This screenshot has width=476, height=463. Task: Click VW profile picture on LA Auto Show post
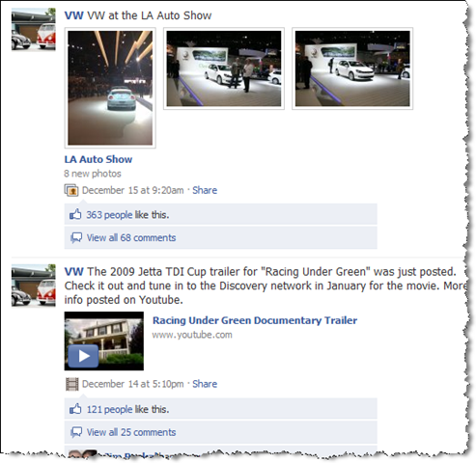pos(34,29)
